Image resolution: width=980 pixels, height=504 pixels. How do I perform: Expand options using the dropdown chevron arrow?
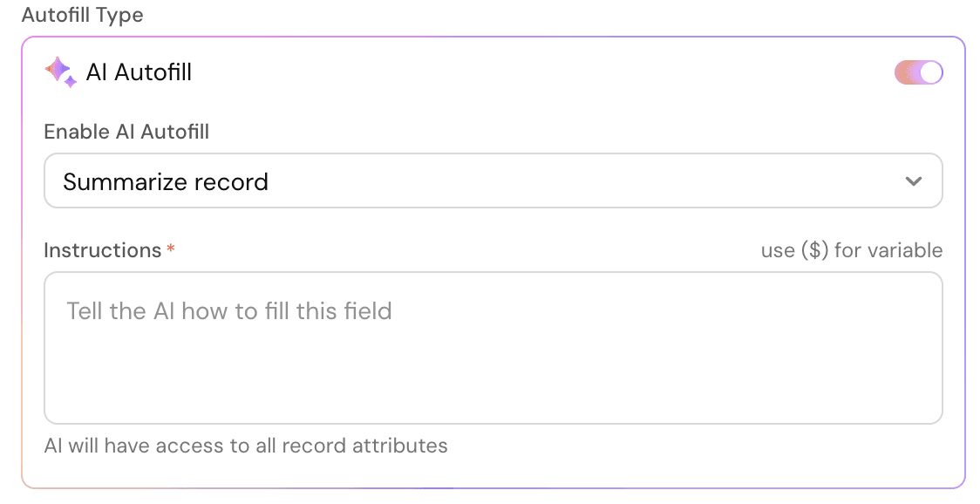(914, 181)
